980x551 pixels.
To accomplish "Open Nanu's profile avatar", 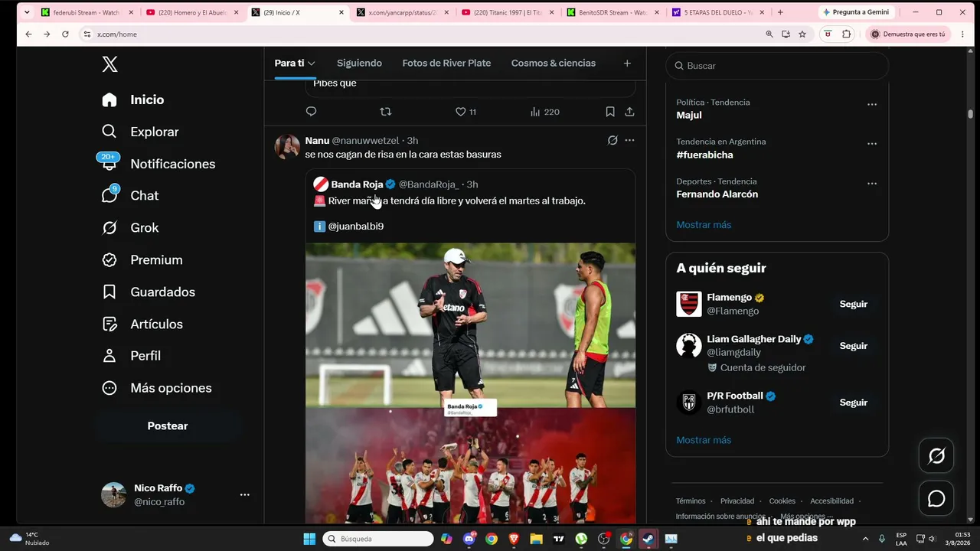I will pos(287,147).
